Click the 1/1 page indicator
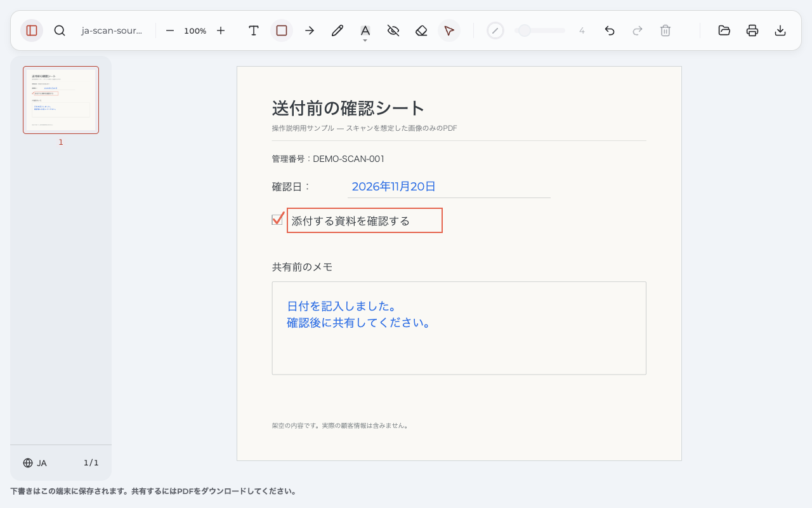This screenshot has width=812, height=508. [x=91, y=463]
